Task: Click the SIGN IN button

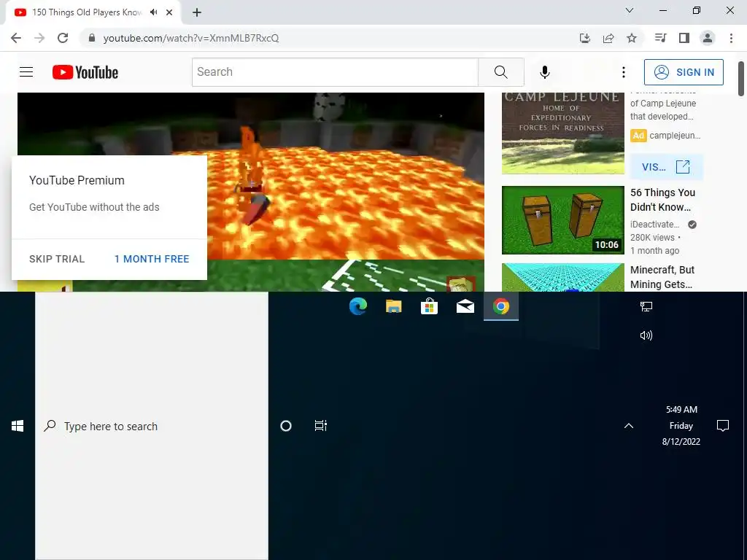Action: click(684, 72)
